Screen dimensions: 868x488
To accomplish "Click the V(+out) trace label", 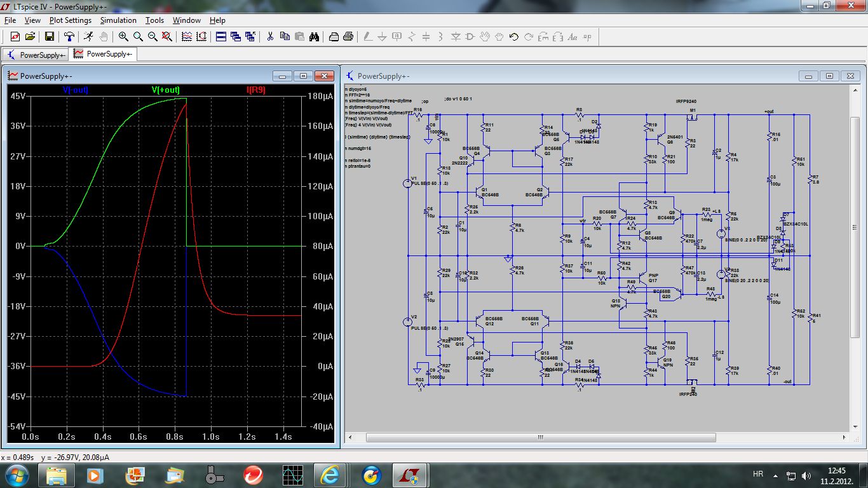I will point(165,90).
